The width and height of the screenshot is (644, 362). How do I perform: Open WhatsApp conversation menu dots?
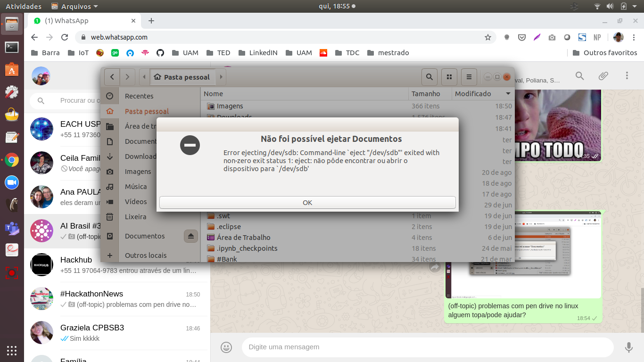(627, 76)
